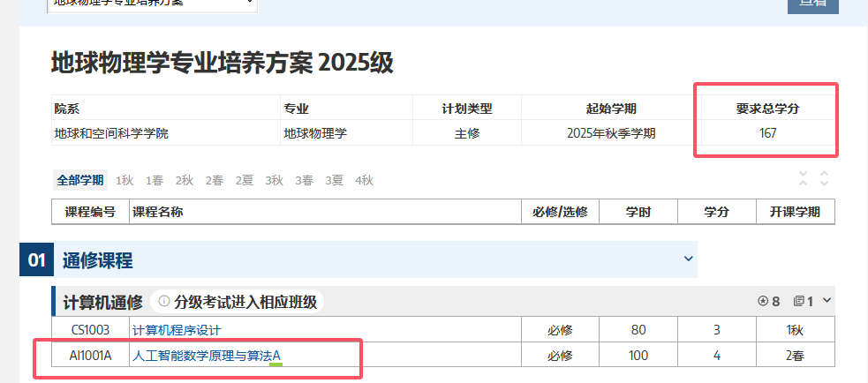
Task: Switch to the 4秋 semester tab
Action: pyautogui.click(x=364, y=181)
